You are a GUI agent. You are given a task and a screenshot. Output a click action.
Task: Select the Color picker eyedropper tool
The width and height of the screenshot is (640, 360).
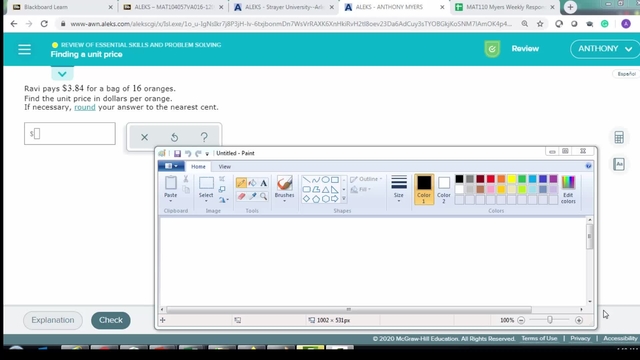(x=253, y=196)
